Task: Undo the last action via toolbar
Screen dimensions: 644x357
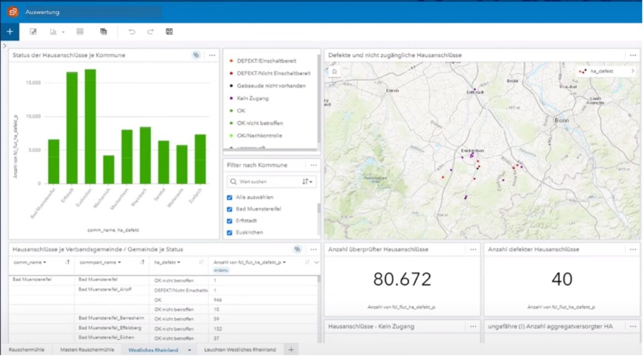Action: [x=132, y=32]
